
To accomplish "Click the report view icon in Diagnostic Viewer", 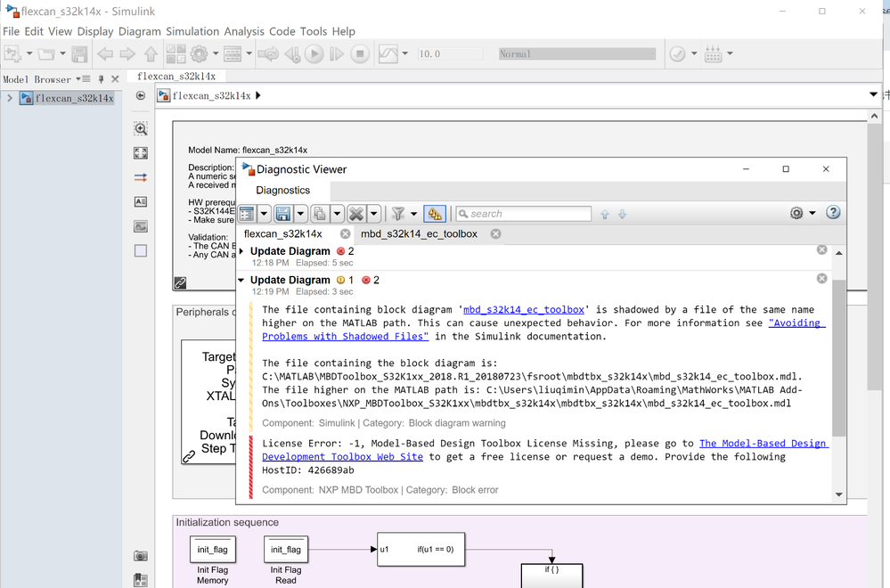I will pos(247,214).
